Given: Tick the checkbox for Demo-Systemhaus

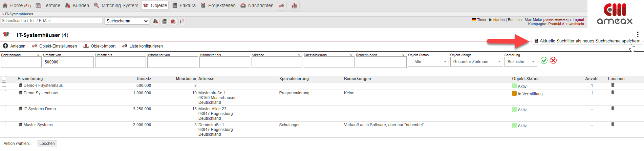Looking at the screenshot, I should [x=4, y=92].
